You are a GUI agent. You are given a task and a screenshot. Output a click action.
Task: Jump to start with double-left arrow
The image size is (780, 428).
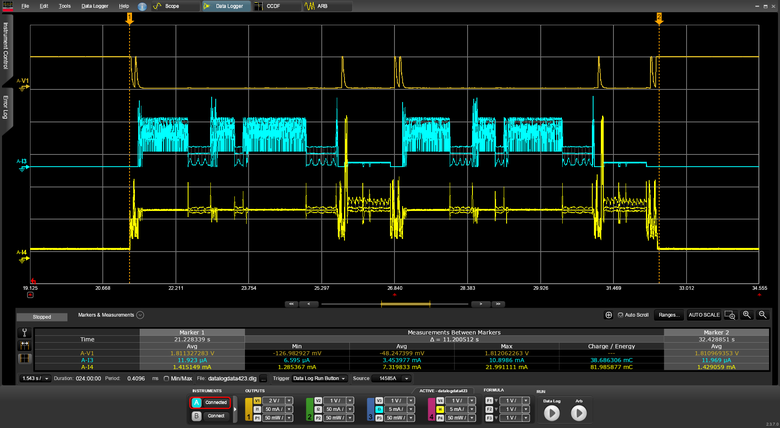pos(292,304)
